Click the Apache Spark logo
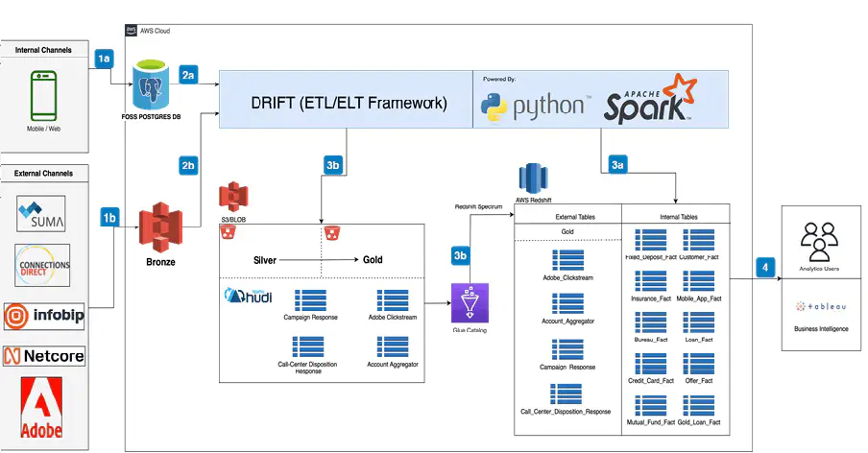 tap(650, 100)
